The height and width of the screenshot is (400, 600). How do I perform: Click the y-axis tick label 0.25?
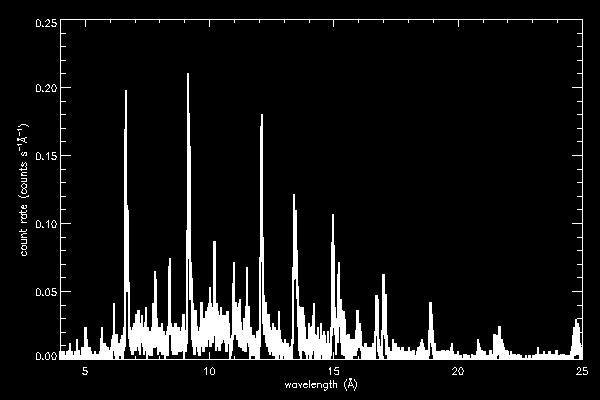coord(45,21)
